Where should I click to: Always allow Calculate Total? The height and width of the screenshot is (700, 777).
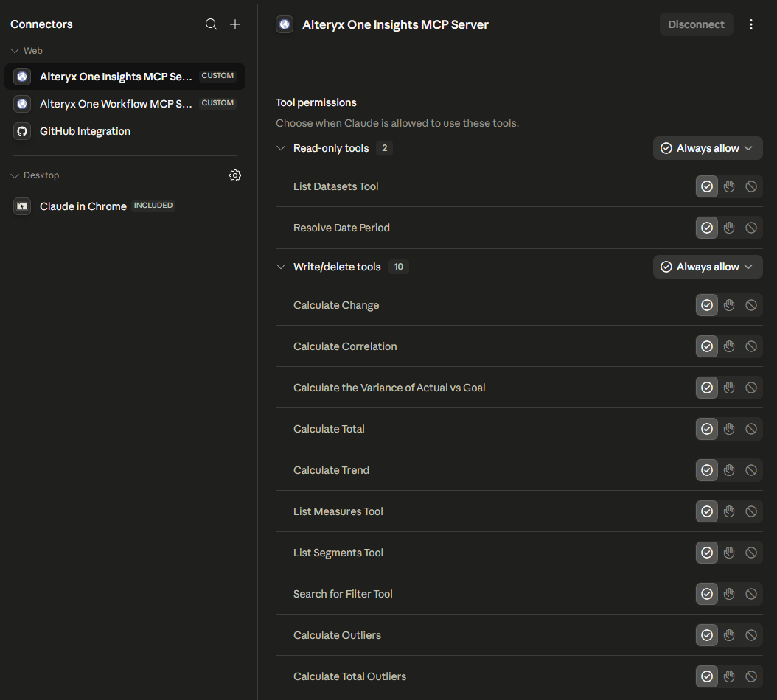707,429
